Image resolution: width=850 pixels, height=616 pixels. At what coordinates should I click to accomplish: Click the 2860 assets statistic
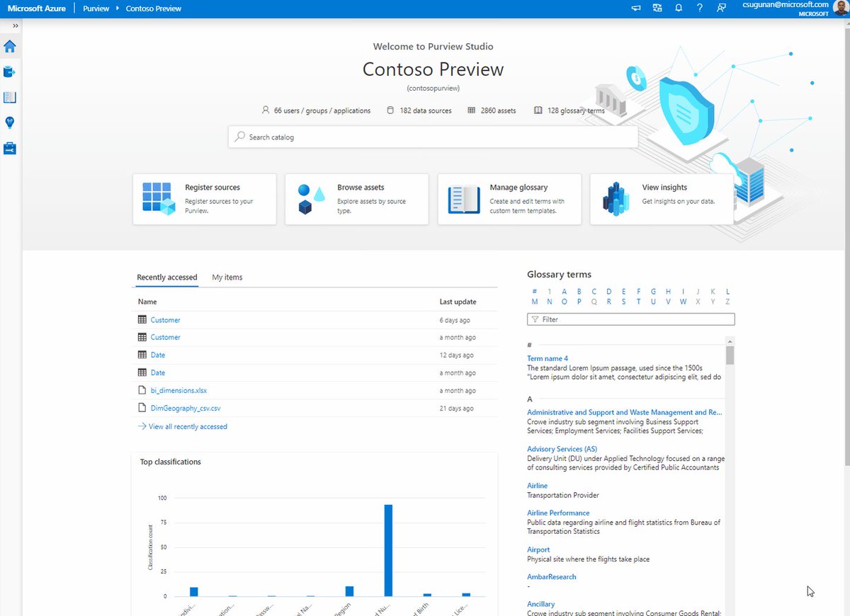coord(492,110)
